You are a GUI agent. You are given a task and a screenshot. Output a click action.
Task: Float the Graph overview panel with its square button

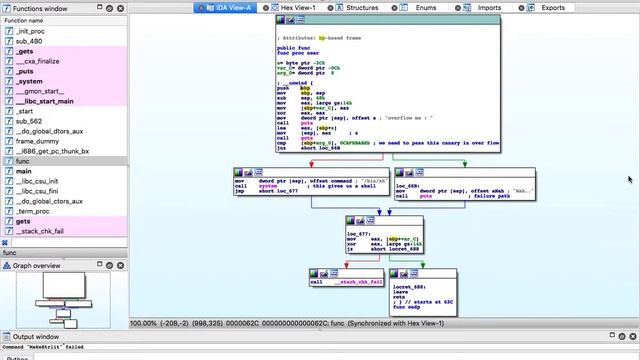[100, 264]
